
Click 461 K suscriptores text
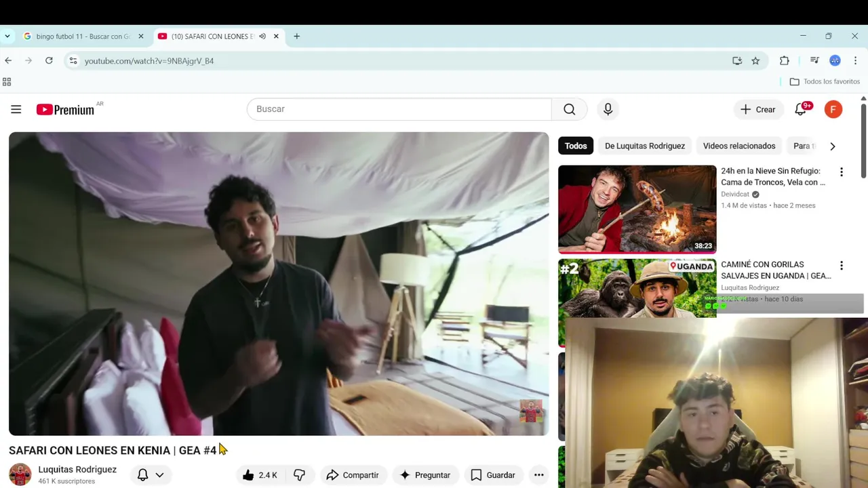coord(66,481)
